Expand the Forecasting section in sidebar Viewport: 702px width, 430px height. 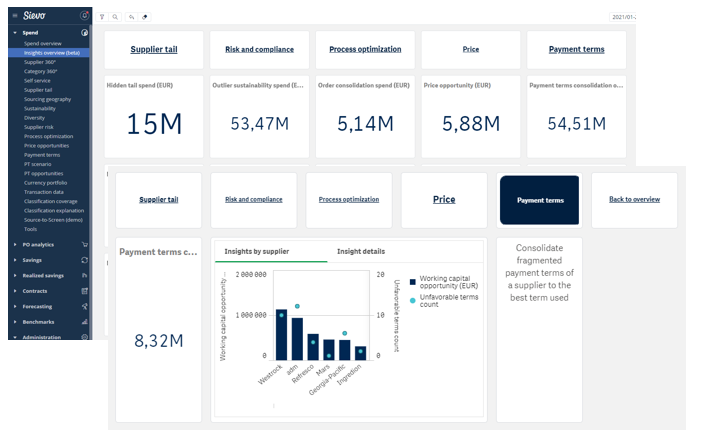click(x=14, y=306)
